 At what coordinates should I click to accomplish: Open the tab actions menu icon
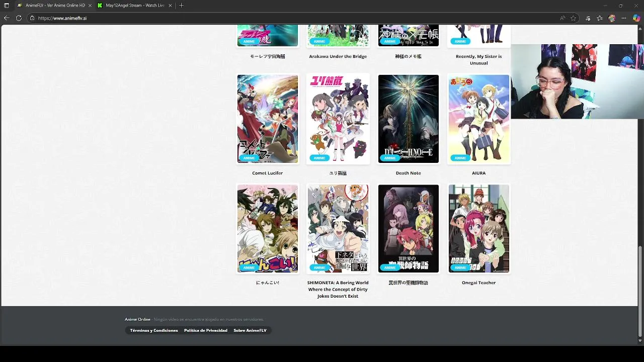(7, 6)
